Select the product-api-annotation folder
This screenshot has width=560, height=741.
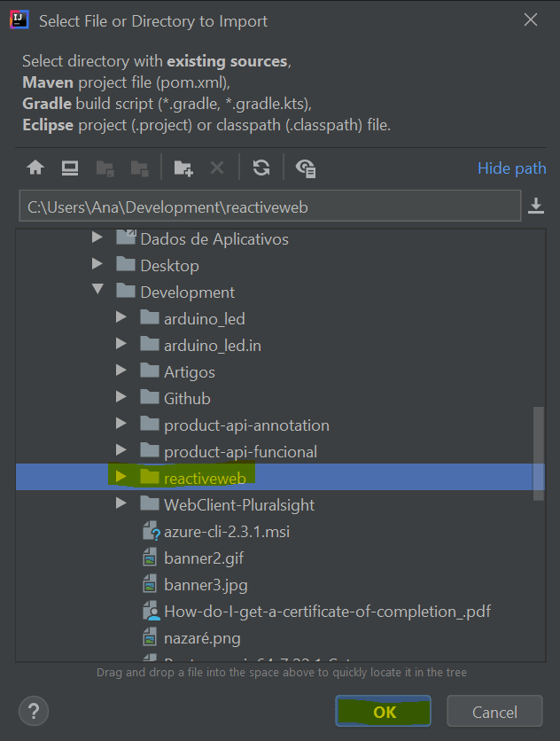246,425
